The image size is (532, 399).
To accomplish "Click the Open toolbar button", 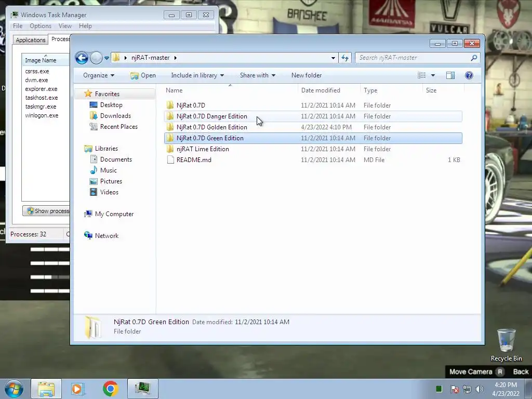I will [143, 75].
